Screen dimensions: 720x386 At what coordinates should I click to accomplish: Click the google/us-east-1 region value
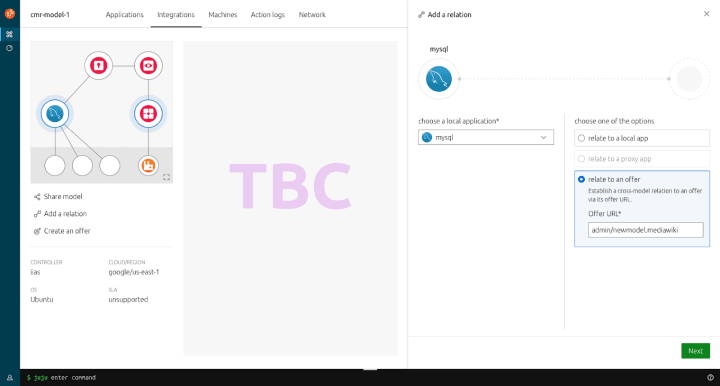134,272
